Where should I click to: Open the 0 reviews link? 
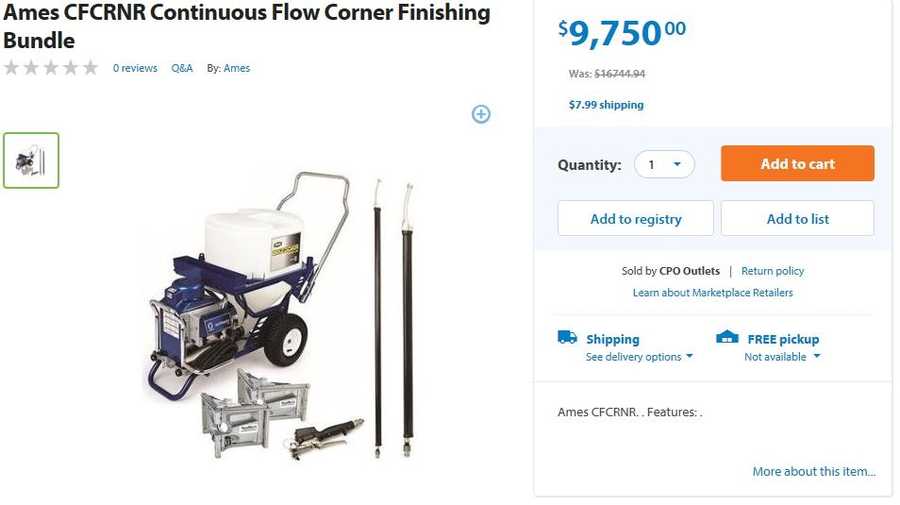coord(135,68)
